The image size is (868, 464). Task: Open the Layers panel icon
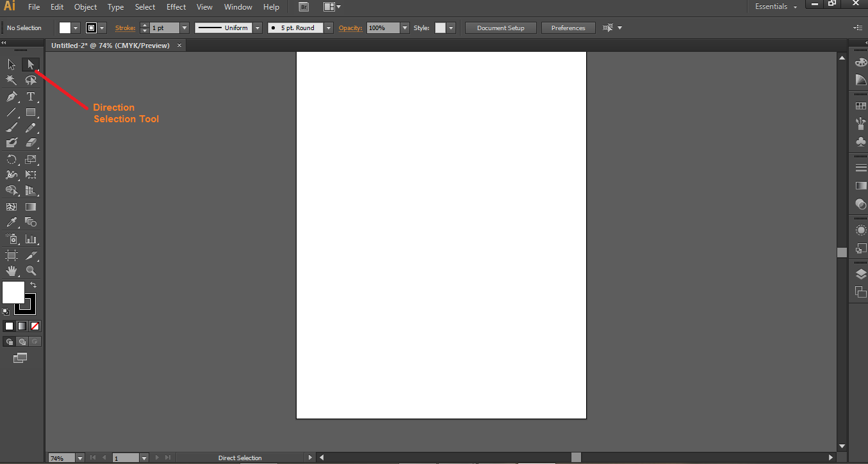click(x=860, y=274)
